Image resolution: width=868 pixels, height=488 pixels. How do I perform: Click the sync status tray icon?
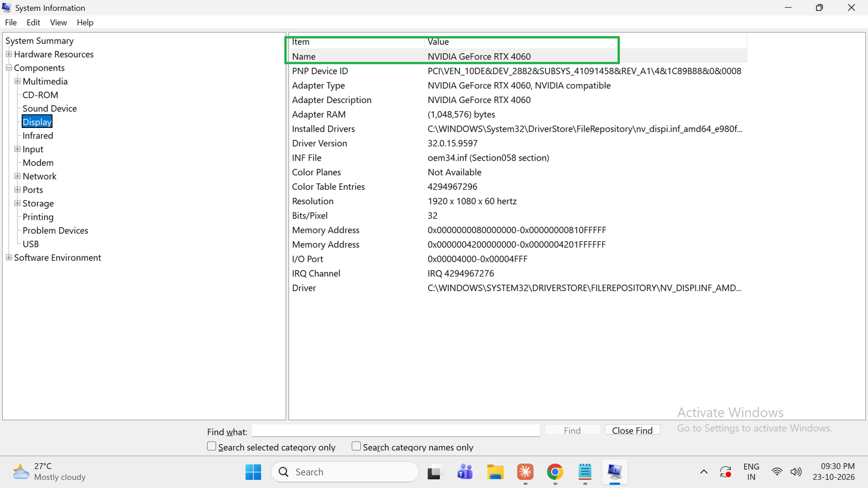[x=726, y=472]
